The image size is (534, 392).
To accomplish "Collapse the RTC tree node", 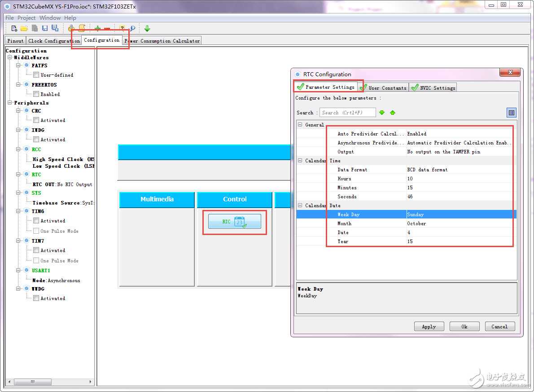I will 18,174.
